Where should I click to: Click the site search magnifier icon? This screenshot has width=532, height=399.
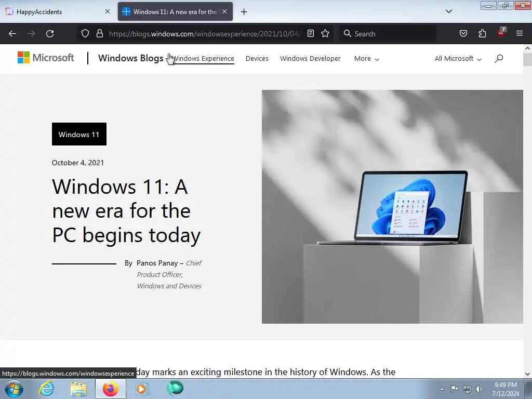pos(499,58)
